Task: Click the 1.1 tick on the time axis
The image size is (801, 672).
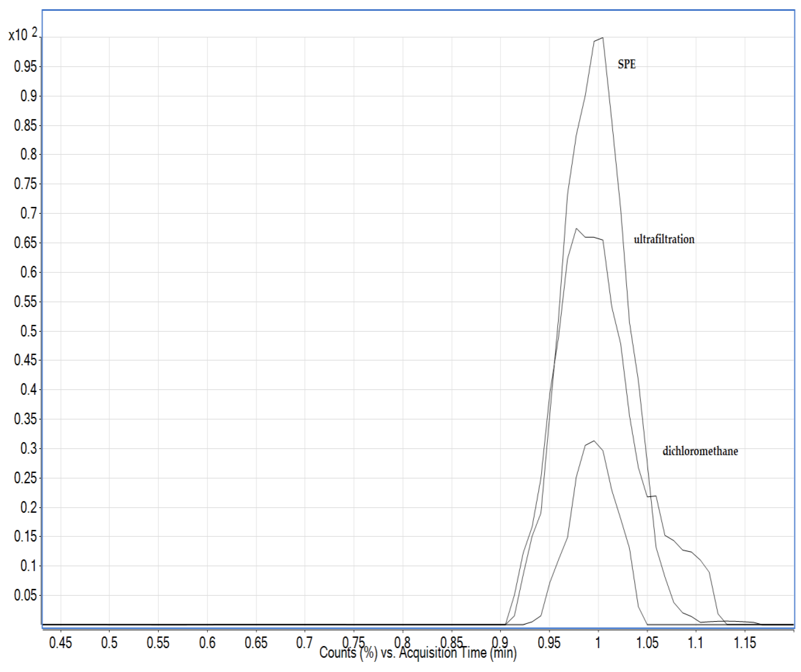Action: 695,643
